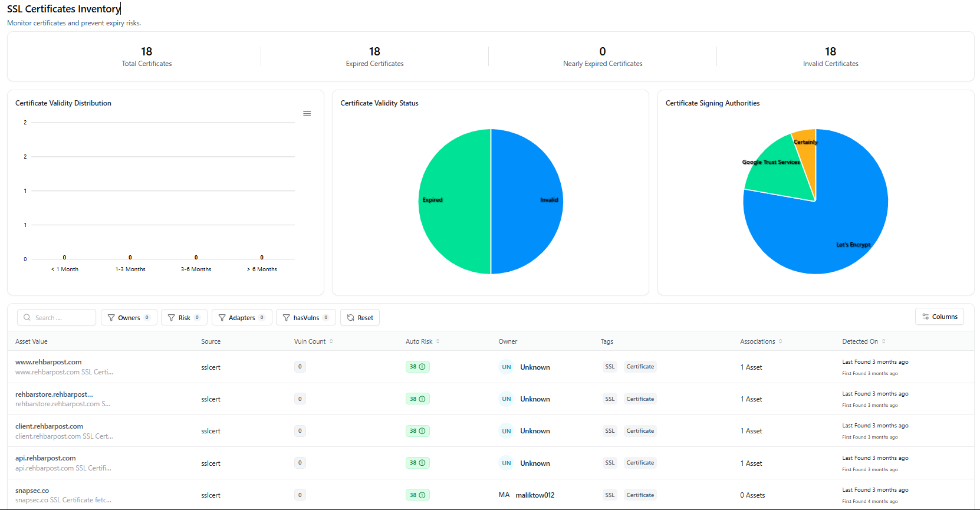The image size is (980, 510).
Task: Click sslcert source in rehbarstore.rehbarpost row
Action: pyautogui.click(x=211, y=399)
